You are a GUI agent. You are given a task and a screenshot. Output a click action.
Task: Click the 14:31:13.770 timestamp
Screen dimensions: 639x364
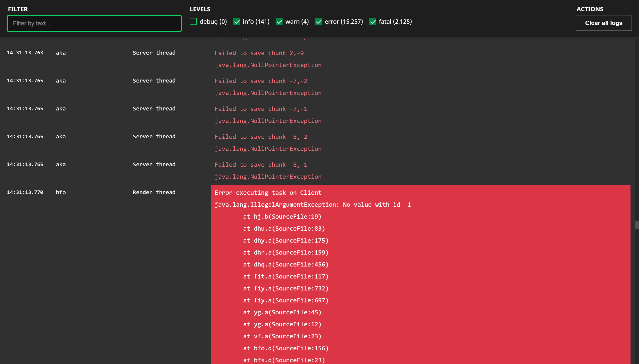click(x=25, y=192)
